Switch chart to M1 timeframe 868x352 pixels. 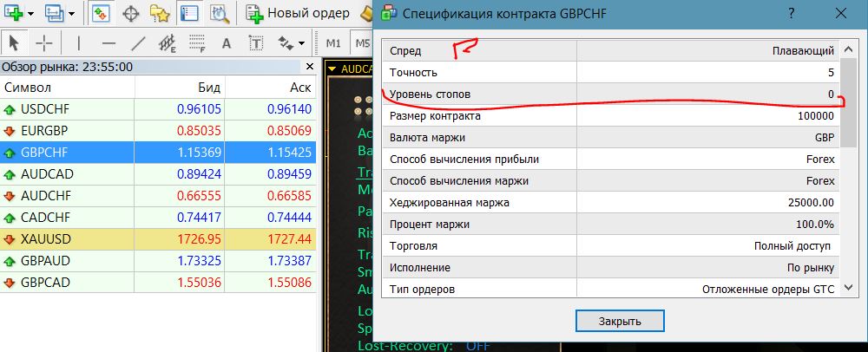click(333, 43)
